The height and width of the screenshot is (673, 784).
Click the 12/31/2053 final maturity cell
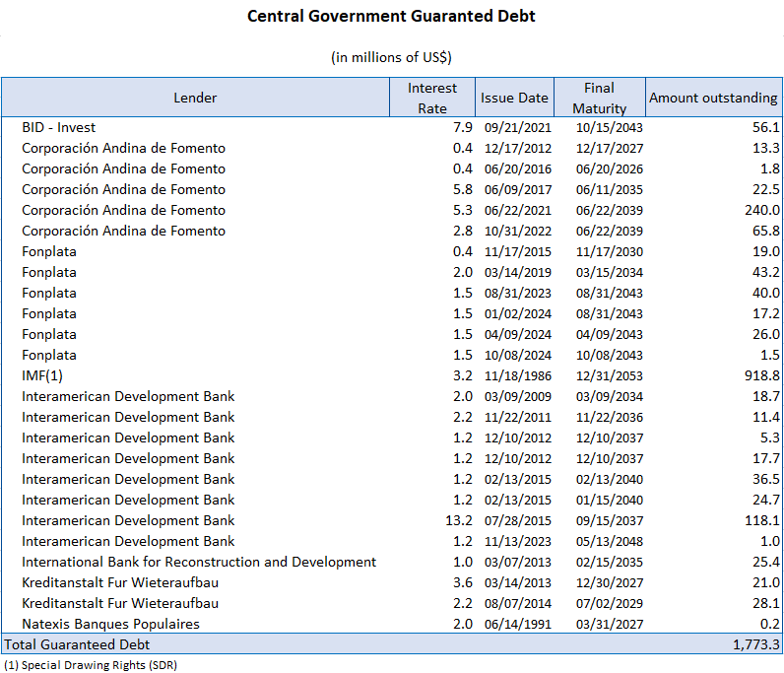click(610, 375)
